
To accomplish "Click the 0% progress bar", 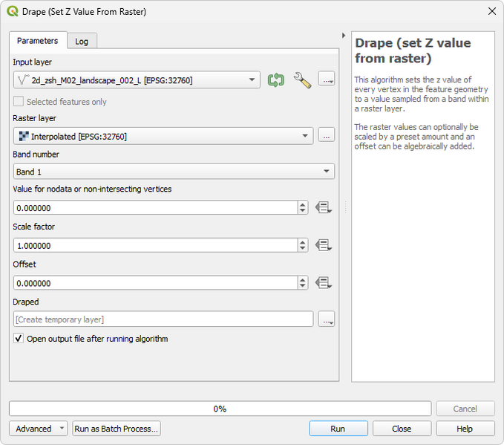I will pos(220,409).
